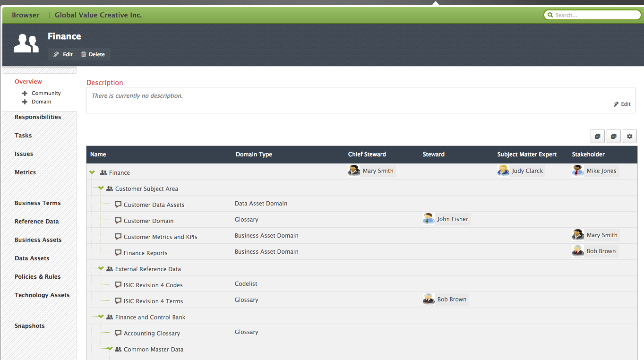The height and width of the screenshot is (360, 644).
Task: Open the Technology Assets sidebar tab
Action: [x=42, y=295]
